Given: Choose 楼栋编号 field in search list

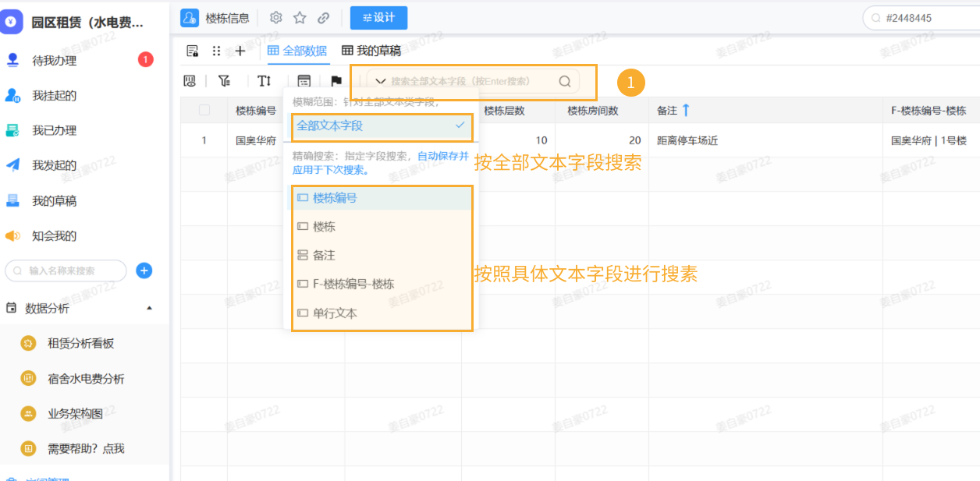Looking at the screenshot, I should [382, 198].
